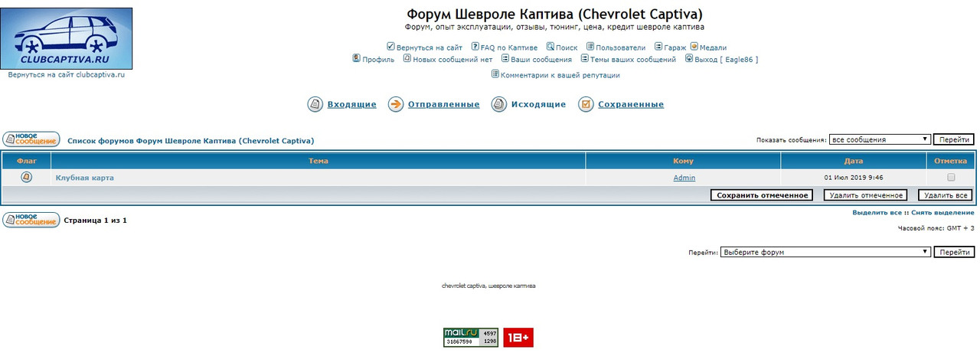Image resolution: width=980 pixels, height=353 pixels.
Task: Click the orange medal icon
Action: 694,47
